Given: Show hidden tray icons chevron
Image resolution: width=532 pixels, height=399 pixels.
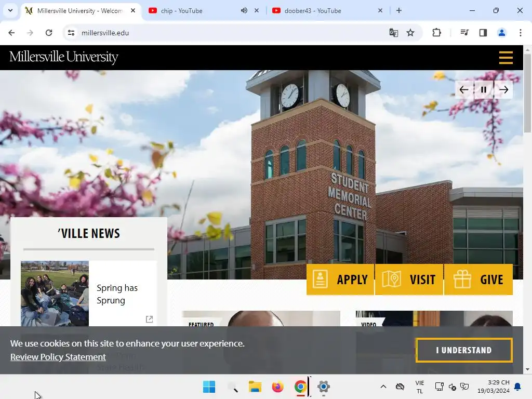Looking at the screenshot, I should click(383, 387).
